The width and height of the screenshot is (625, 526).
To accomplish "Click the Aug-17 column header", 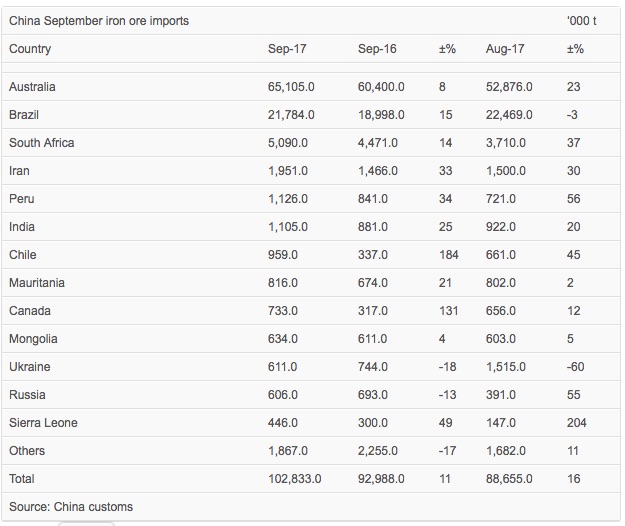I will pos(503,49).
